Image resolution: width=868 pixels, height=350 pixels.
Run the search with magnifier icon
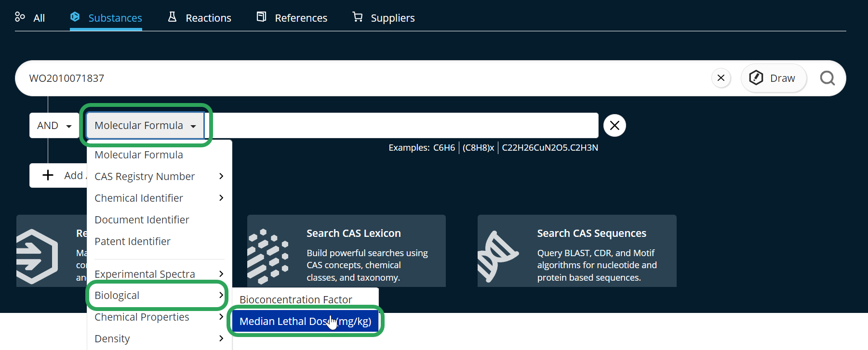(x=828, y=78)
